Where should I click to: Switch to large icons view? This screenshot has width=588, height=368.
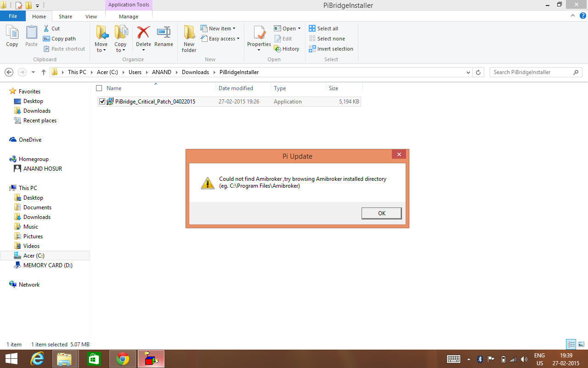pos(581,344)
